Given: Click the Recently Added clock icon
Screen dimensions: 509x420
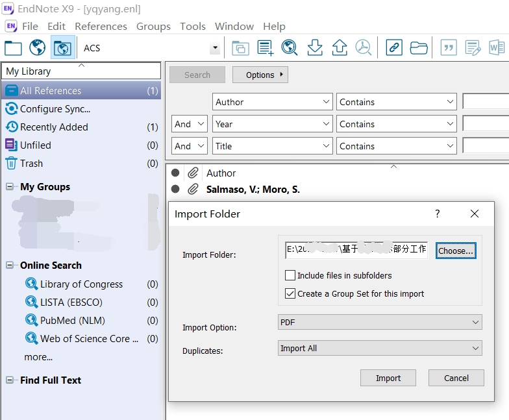Looking at the screenshot, I should pos(12,127).
